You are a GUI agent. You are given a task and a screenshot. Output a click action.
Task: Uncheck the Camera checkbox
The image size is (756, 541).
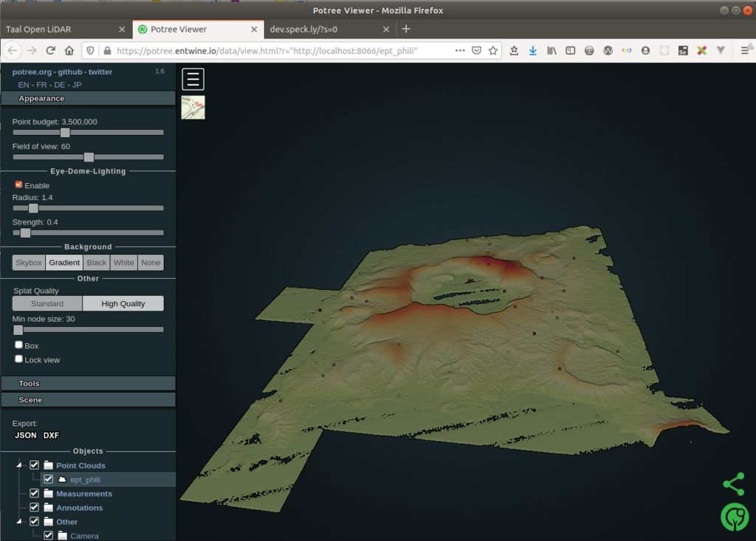48,535
